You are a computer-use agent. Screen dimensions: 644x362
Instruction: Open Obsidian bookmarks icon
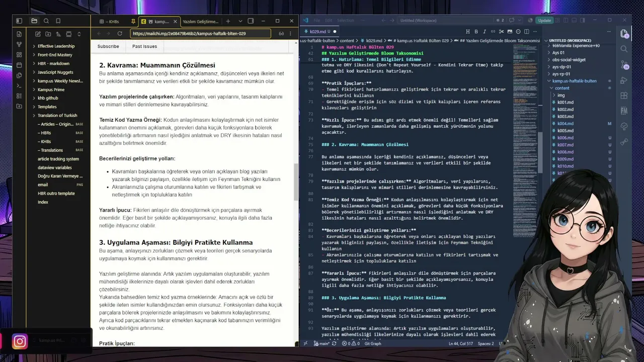tap(58, 21)
